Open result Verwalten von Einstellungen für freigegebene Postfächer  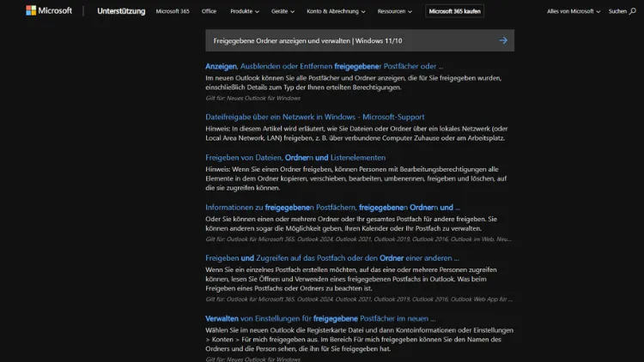click(x=320, y=318)
